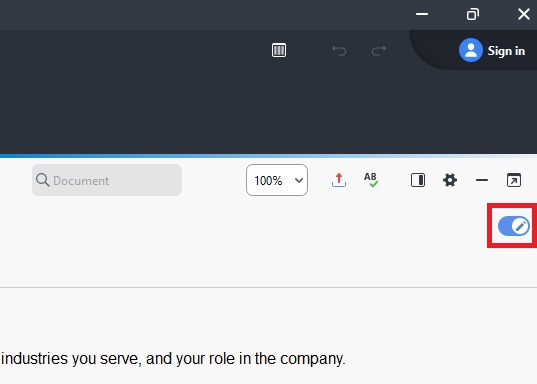Click the AB spell check icon
The image size is (537, 384).
click(371, 180)
